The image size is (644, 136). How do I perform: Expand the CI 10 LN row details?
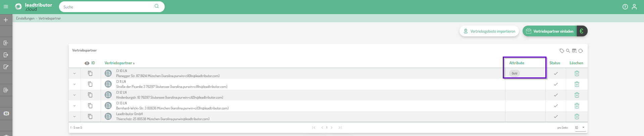[74, 73]
